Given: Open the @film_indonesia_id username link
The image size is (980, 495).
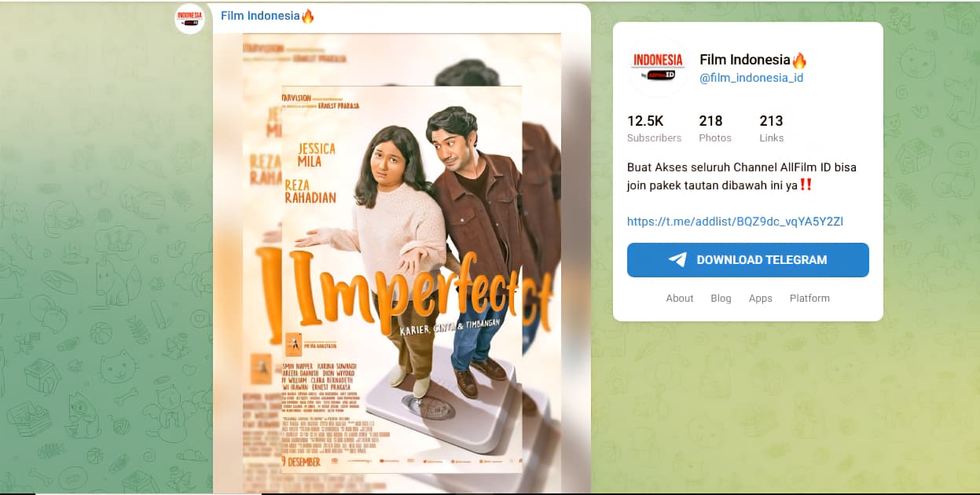Looking at the screenshot, I should [751, 78].
